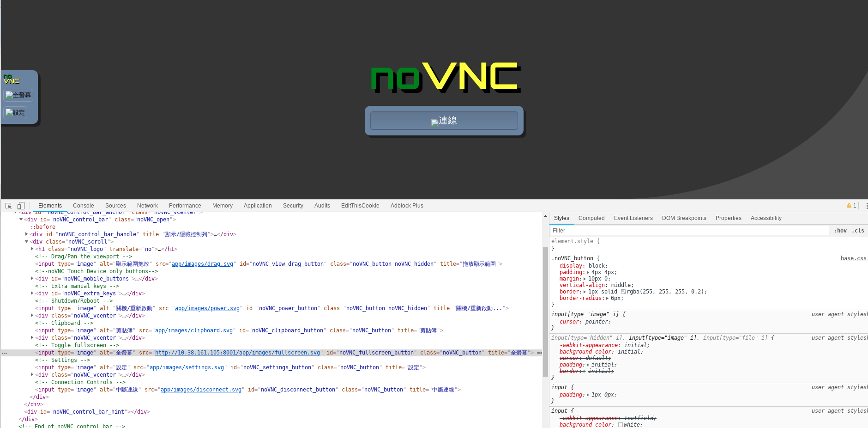Click the noVNC logo image
This screenshot has width=868, height=428.
point(445,77)
